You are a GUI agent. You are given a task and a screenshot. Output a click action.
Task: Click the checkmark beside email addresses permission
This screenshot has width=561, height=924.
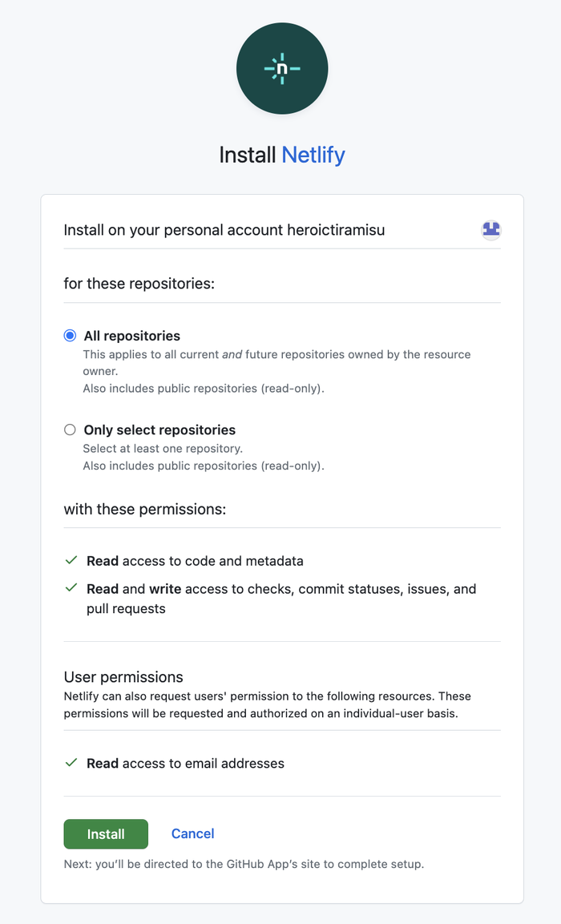pyautogui.click(x=71, y=763)
